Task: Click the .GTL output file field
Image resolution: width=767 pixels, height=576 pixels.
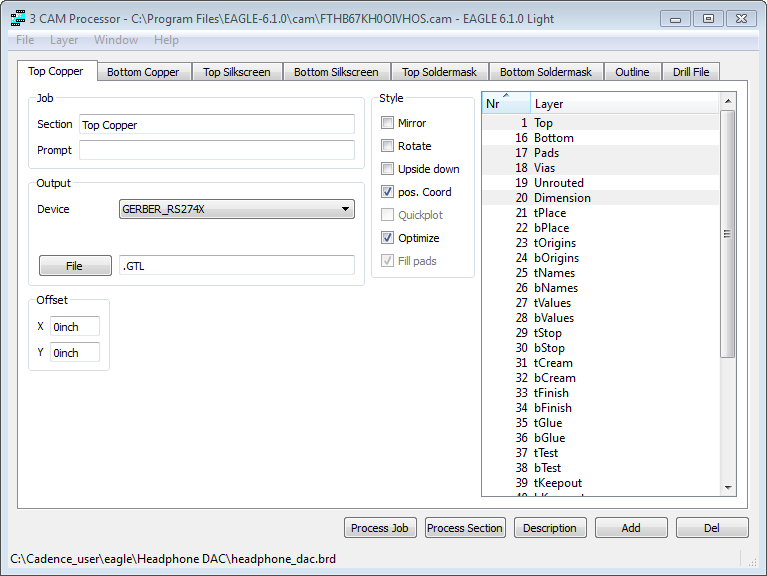Action: coord(237,266)
